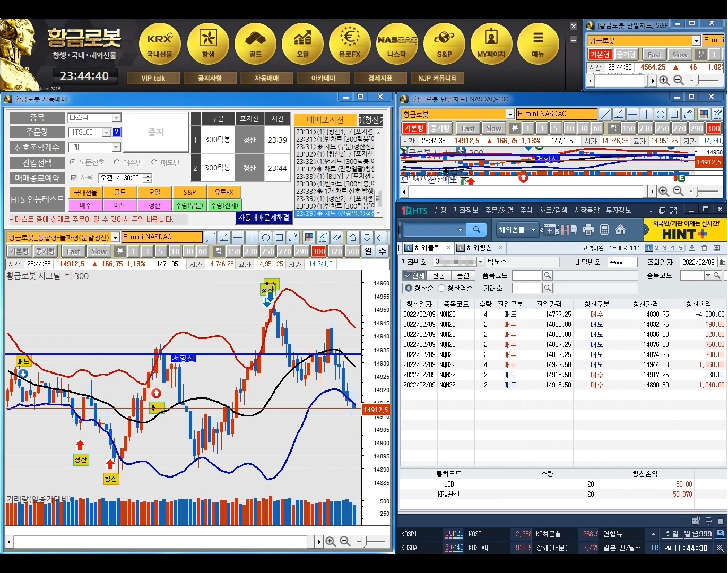Click 경제지표 button
The width and height of the screenshot is (728, 573).
click(x=380, y=78)
